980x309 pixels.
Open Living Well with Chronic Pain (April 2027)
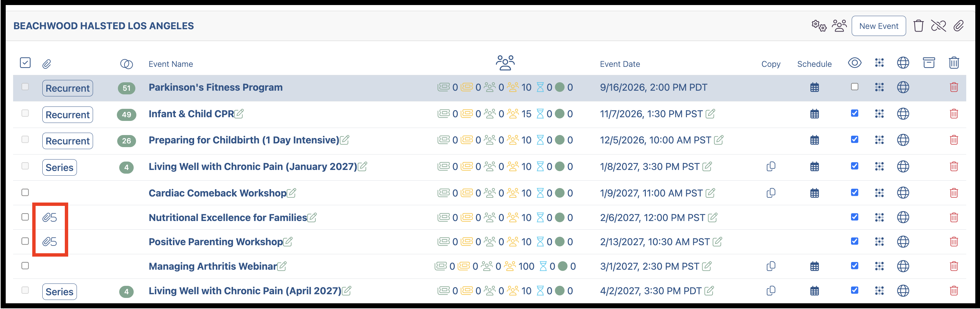[245, 291]
